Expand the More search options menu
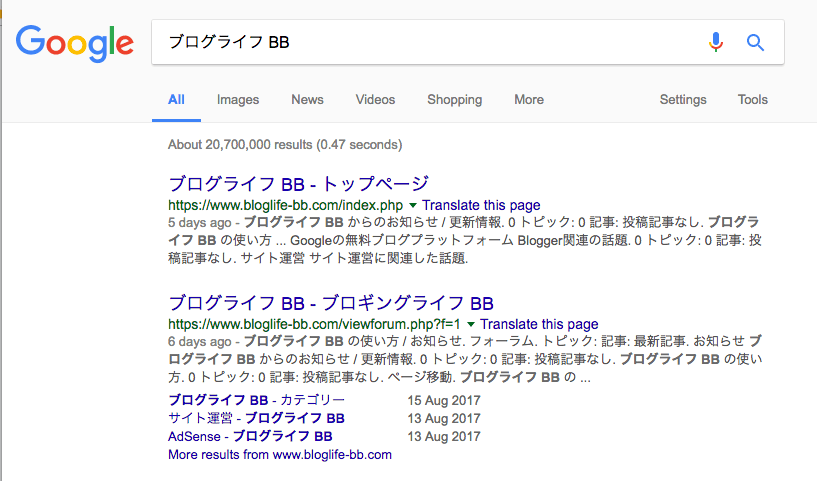Viewport: 817px width, 481px height. point(529,100)
